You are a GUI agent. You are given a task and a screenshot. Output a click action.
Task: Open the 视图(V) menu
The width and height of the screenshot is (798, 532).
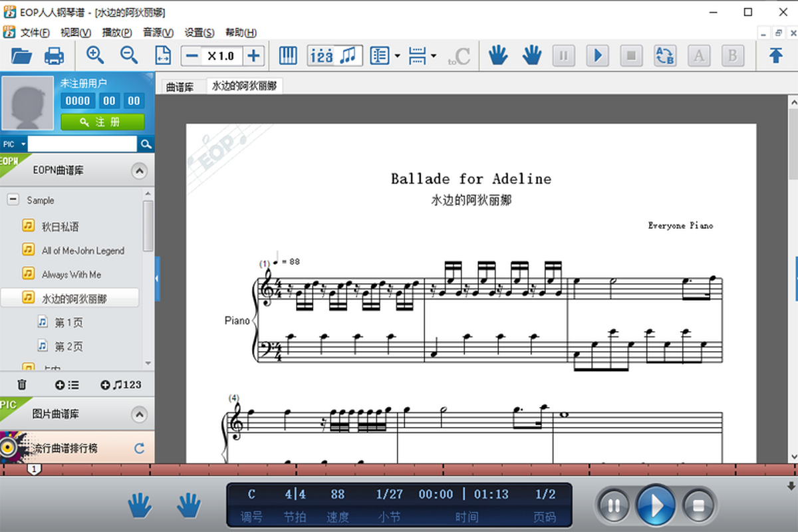[x=75, y=33]
